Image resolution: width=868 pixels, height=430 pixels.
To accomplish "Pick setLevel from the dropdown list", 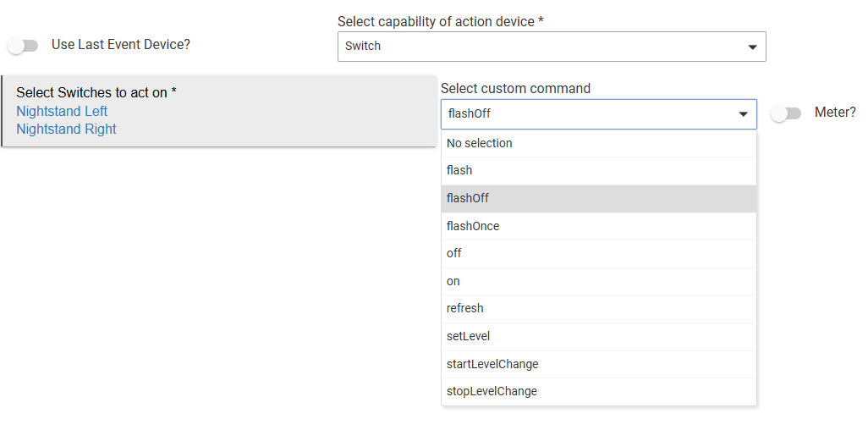I will coord(468,336).
